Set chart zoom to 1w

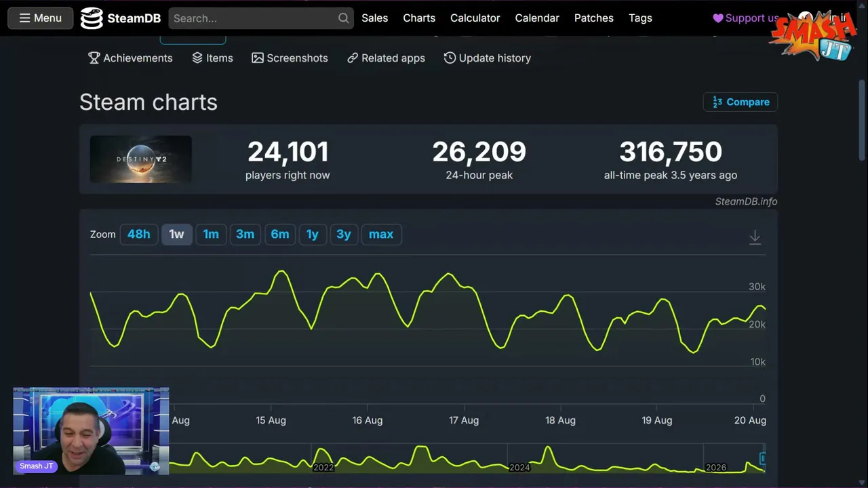tap(176, 235)
